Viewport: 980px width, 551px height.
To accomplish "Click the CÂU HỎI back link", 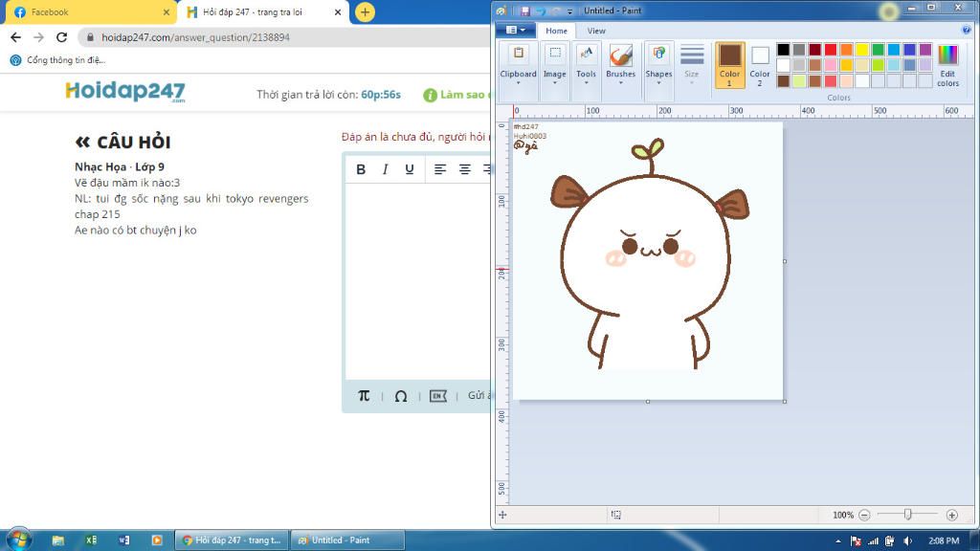I will point(122,143).
